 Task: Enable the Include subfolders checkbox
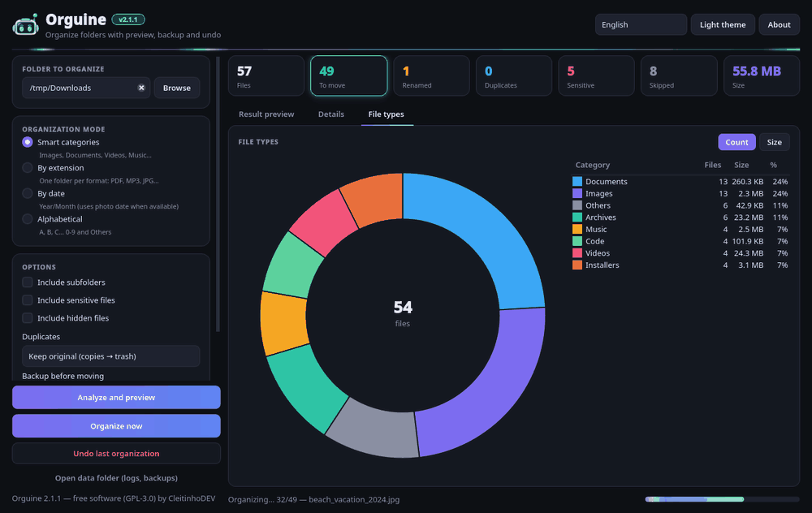[28, 282]
